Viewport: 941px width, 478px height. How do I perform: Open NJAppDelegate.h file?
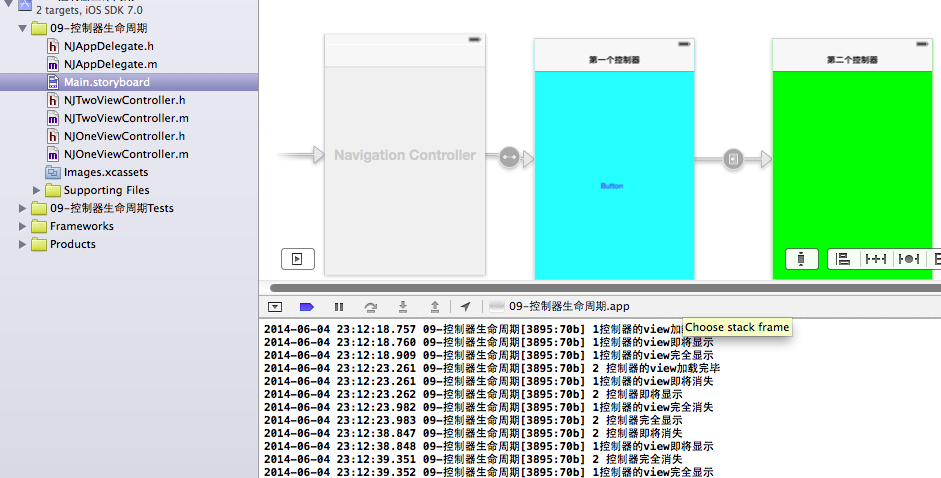click(109, 46)
